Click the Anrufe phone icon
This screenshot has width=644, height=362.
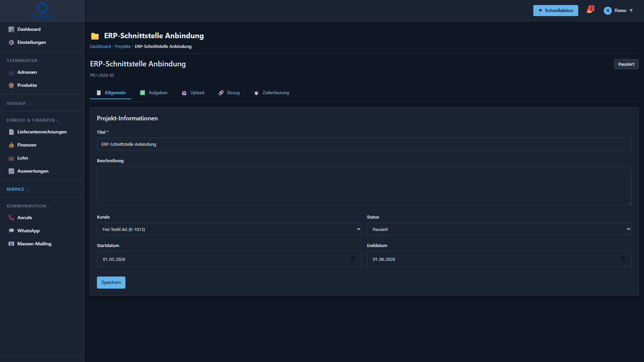[11, 218]
